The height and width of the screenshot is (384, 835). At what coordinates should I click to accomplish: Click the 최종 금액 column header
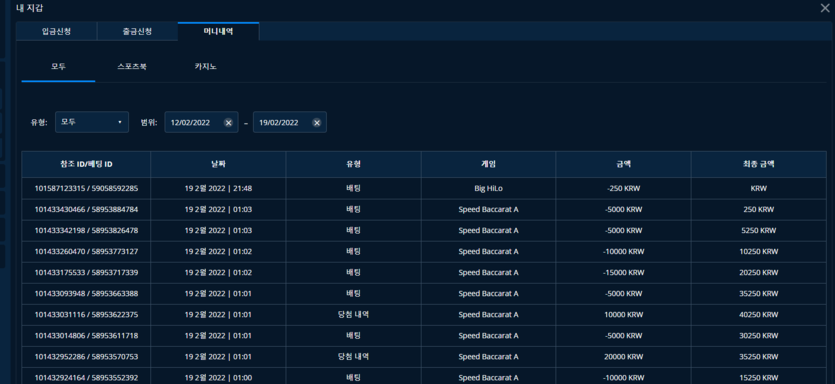(x=759, y=165)
